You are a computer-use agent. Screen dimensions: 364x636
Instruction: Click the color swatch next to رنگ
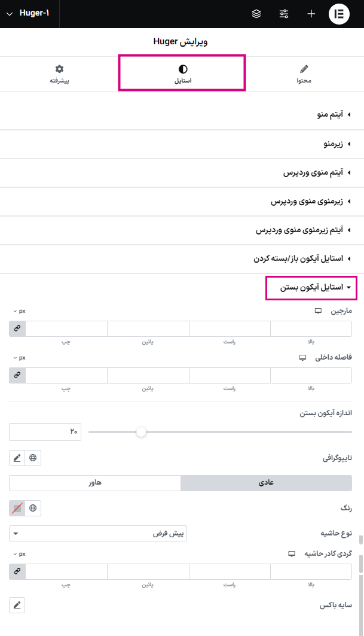(x=16, y=508)
